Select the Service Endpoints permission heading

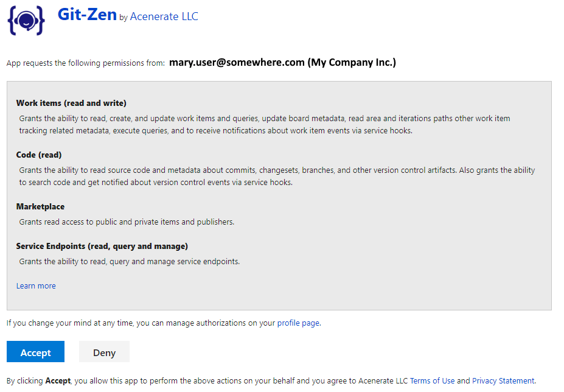102,246
